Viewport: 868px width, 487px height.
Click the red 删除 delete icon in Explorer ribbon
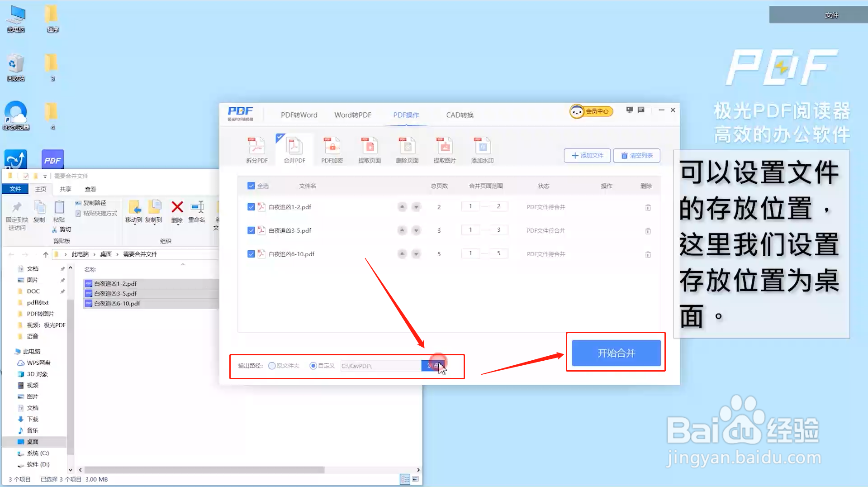point(177,207)
